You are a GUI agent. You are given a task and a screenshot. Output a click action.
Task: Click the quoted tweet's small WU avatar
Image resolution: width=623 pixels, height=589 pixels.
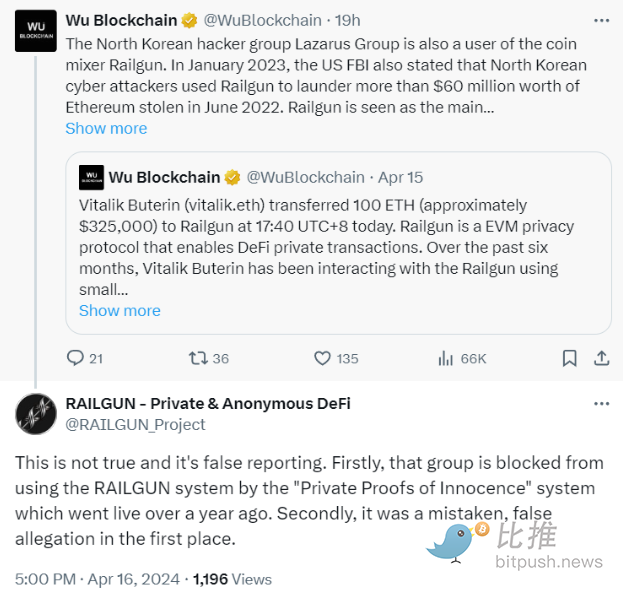[x=91, y=177]
